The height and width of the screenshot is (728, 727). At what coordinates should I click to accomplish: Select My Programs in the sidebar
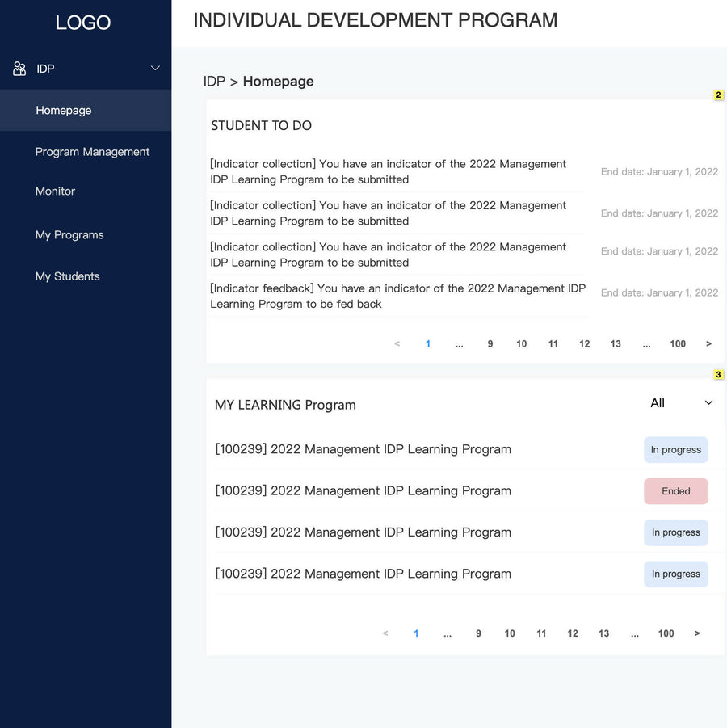69,234
